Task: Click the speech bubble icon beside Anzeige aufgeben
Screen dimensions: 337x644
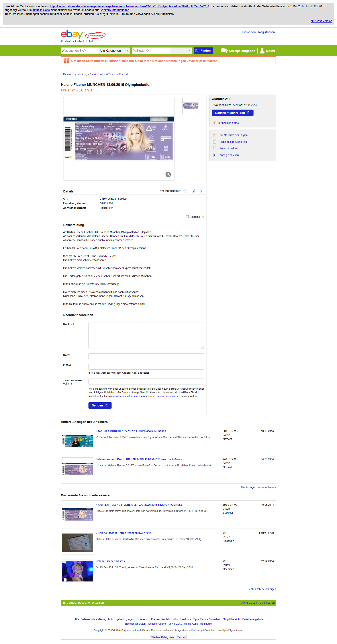Action: 224,51
